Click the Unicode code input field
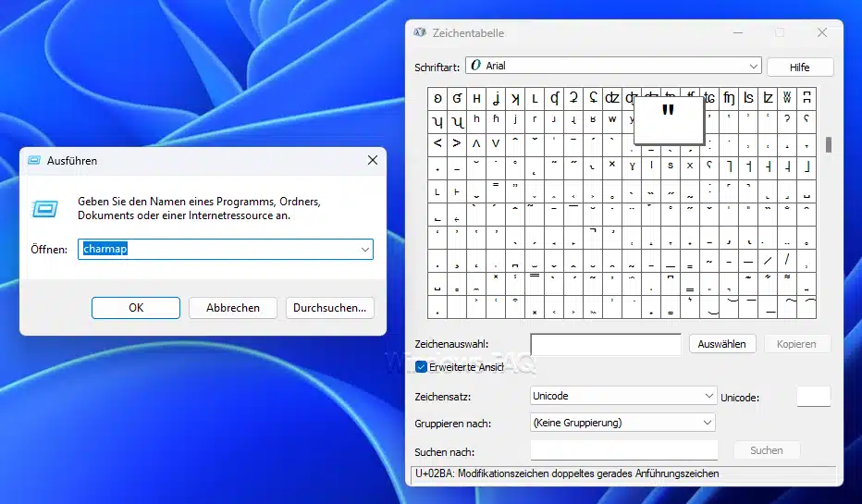Viewport: 862px width, 504px height. [x=814, y=397]
